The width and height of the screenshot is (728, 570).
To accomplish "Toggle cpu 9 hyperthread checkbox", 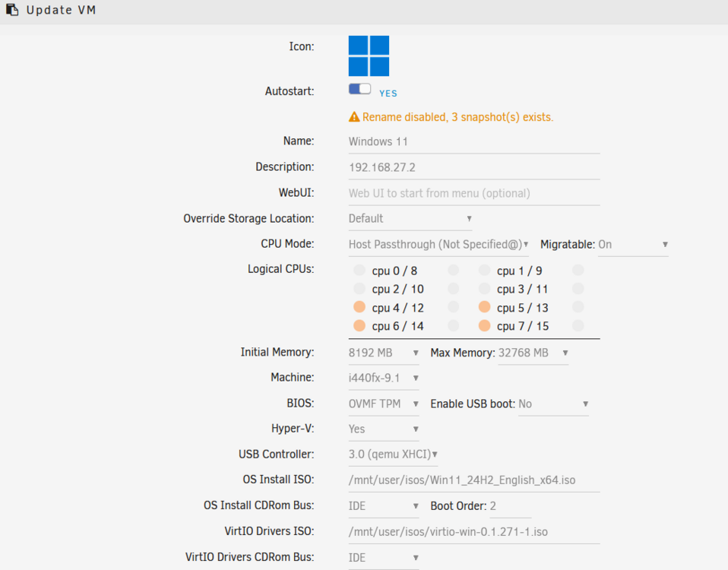I will click(x=578, y=270).
